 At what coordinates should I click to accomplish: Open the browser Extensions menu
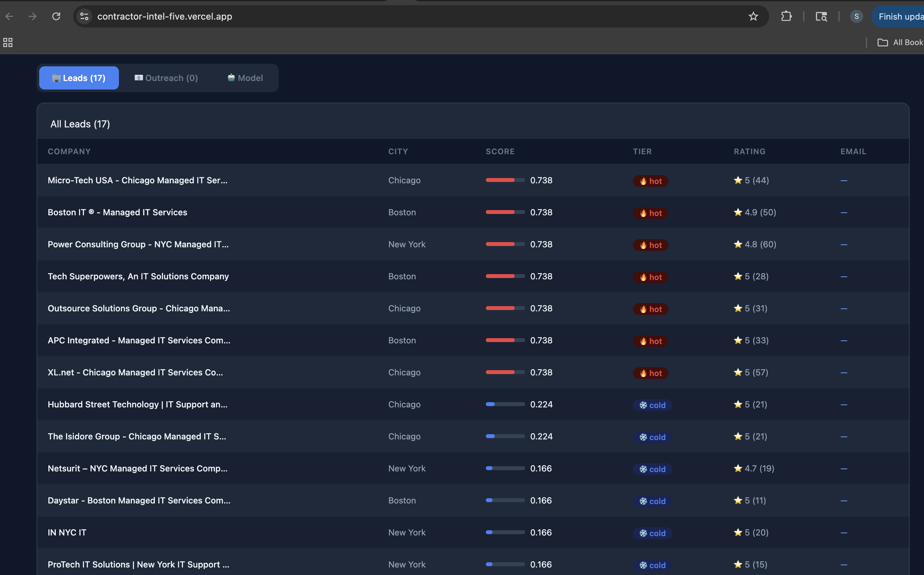(786, 16)
